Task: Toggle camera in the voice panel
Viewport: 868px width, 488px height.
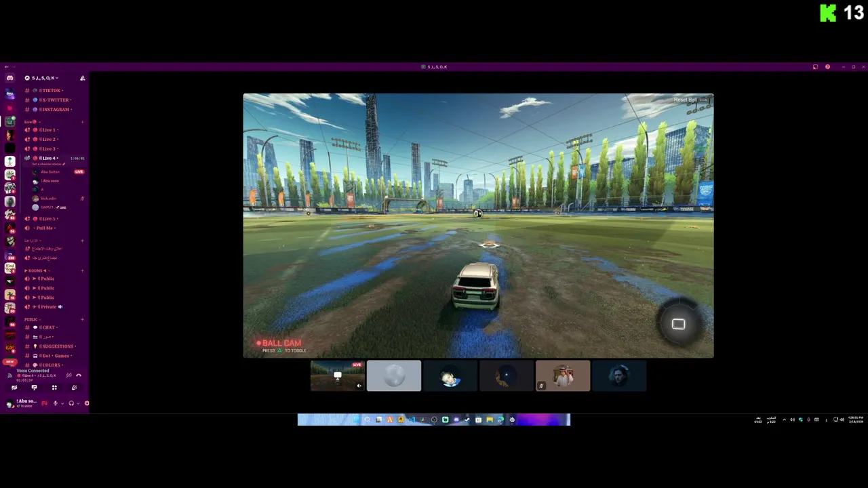Action: [x=14, y=388]
